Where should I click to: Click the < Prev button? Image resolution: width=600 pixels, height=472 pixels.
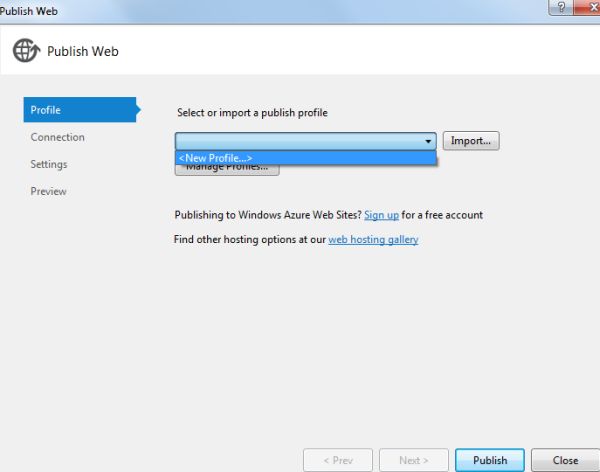pos(338,460)
